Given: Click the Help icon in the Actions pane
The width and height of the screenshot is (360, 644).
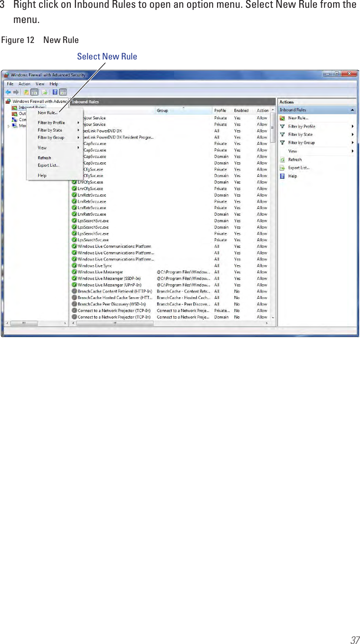Looking at the screenshot, I should (282, 176).
